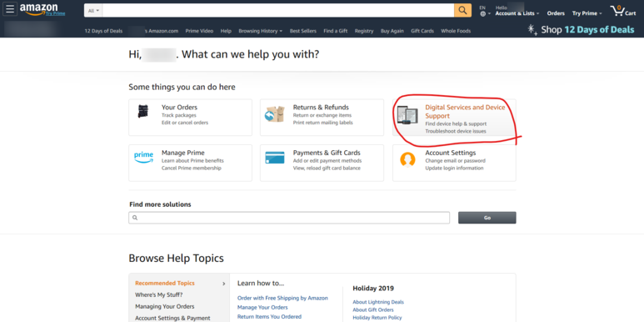This screenshot has width=644, height=322.
Task: Open the Payments & Gift Cards title
Action: [x=327, y=153]
